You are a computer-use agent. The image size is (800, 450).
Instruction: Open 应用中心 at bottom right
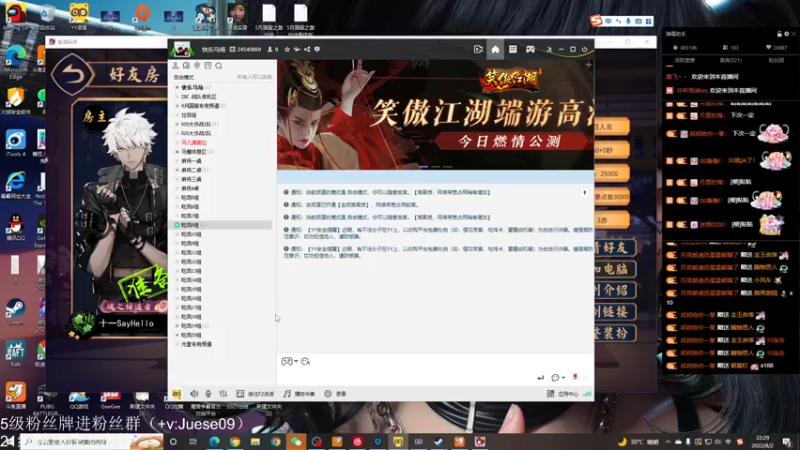(563, 394)
